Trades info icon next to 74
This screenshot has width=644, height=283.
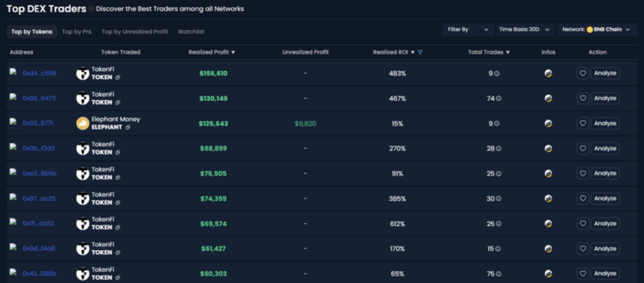pos(499,99)
